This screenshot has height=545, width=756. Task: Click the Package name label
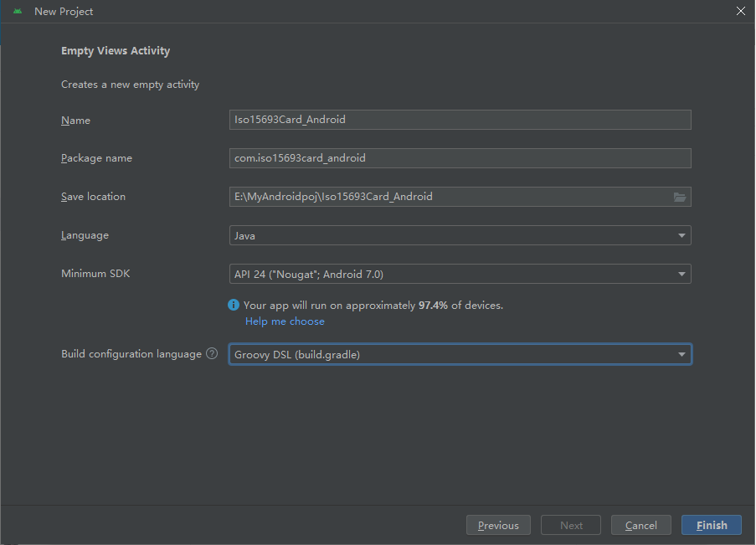(x=96, y=158)
